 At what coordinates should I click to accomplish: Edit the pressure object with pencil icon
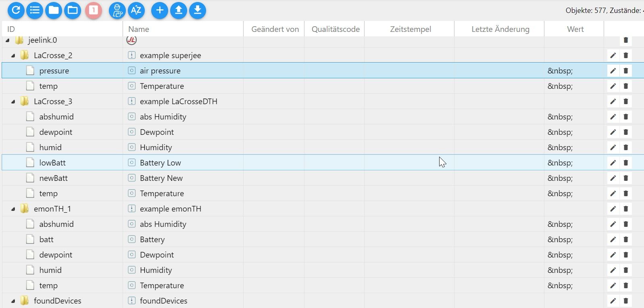(x=613, y=71)
